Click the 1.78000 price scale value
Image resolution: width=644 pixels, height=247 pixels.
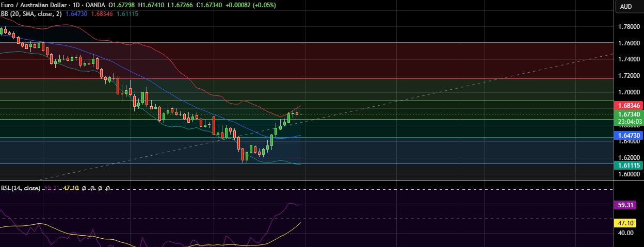tap(630, 26)
